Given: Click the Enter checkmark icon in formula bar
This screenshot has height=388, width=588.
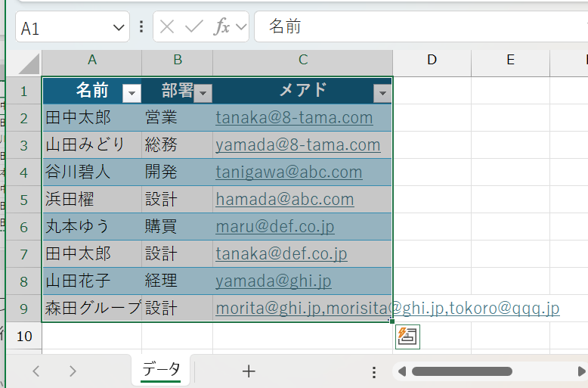Looking at the screenshot, I should (x=194, y=27).
